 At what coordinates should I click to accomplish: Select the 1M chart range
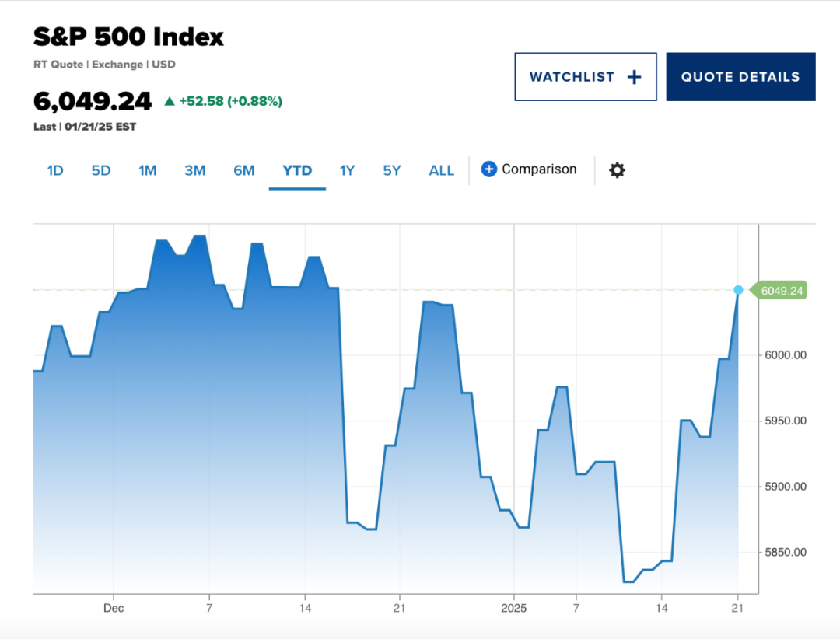[x=148, y=170]
